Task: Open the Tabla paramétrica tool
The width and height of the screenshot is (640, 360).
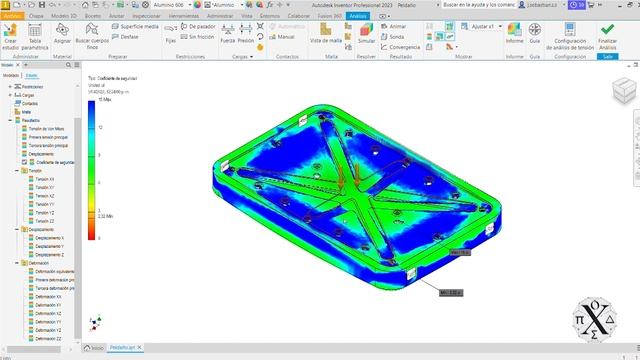Action: 35,37
